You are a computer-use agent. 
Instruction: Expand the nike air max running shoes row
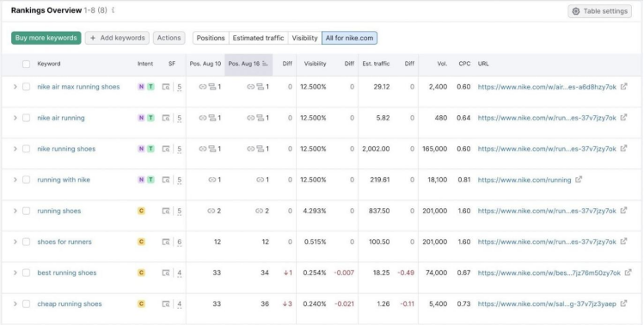pyautogui.click(x=15, y=87)
